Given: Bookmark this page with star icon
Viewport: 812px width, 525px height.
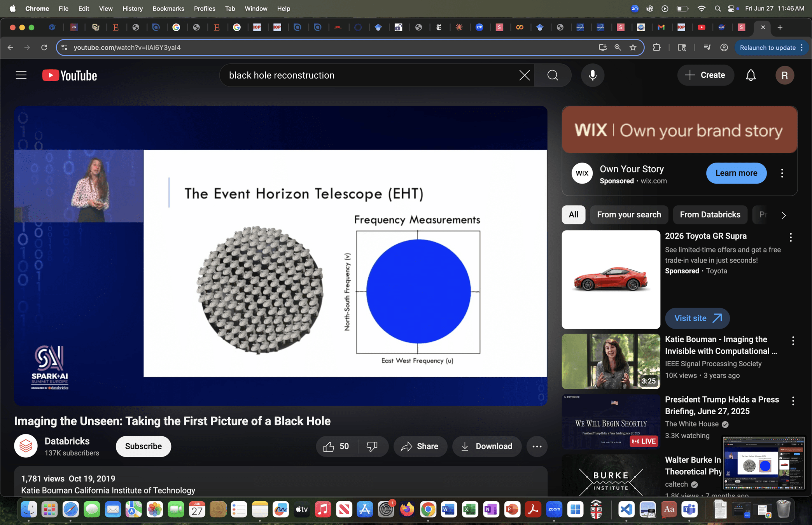Looking at the screenshot, I should pyautogui.click(x=633, y=47).
